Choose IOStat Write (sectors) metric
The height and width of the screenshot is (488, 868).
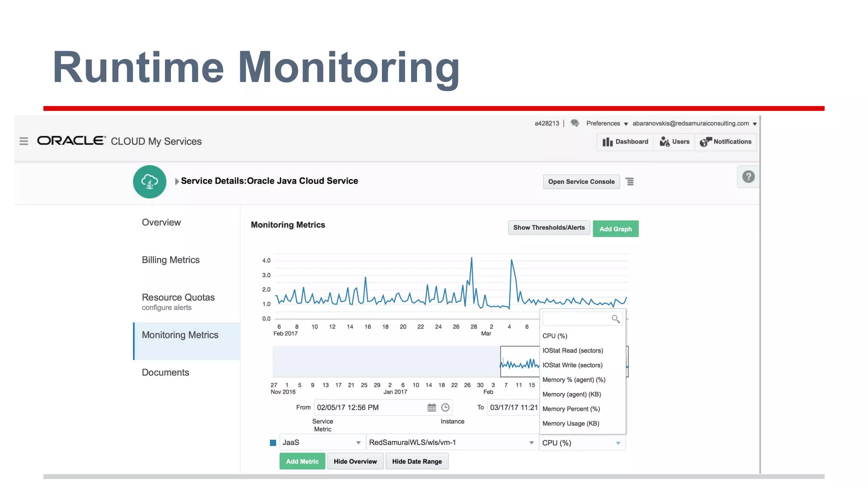[582, 365]
